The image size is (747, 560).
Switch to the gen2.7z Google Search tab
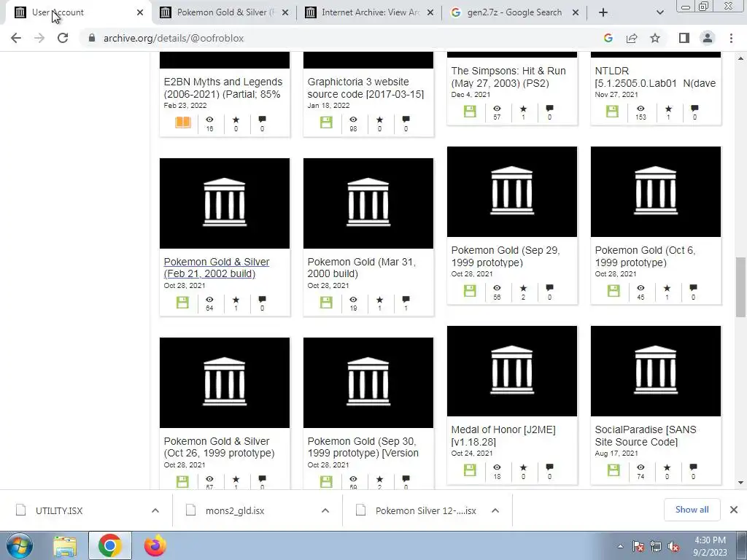click(514, 12)
